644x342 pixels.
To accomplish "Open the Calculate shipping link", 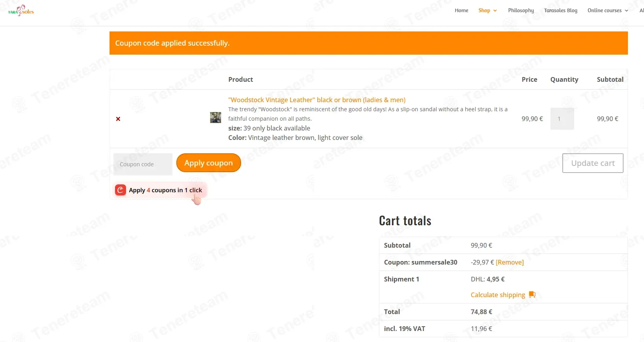I will pos(498,295).
